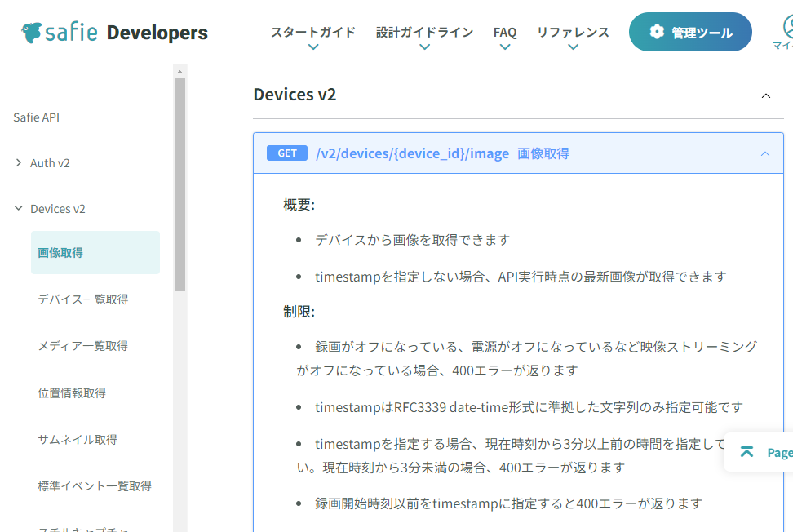Select 位置情報取得 in sidebar
The width and height of the screenshot is (793, 532).
(x=72, y=393)
